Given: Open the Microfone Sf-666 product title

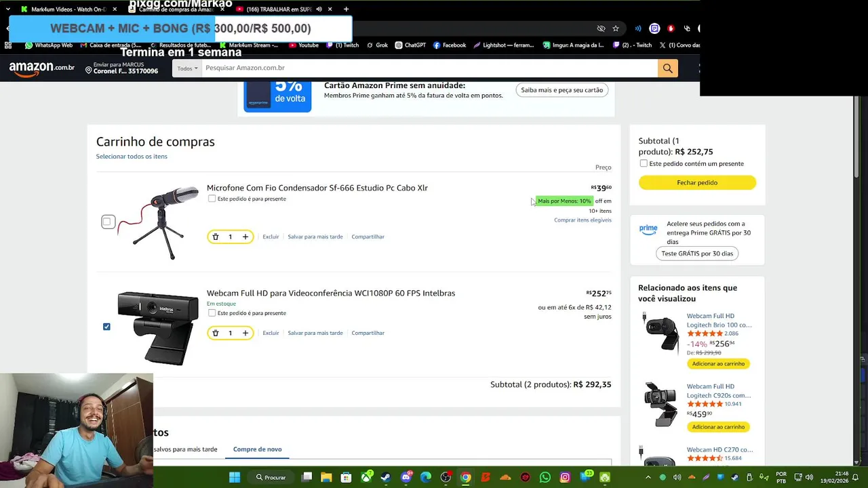Looking at the screenshot, I should (317, 188).
